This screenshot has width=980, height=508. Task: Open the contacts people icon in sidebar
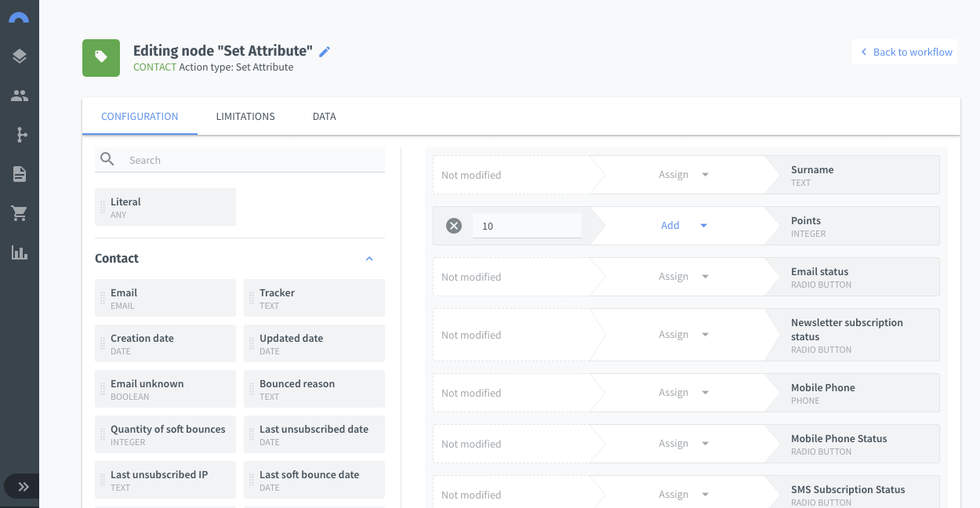[20, 96]
